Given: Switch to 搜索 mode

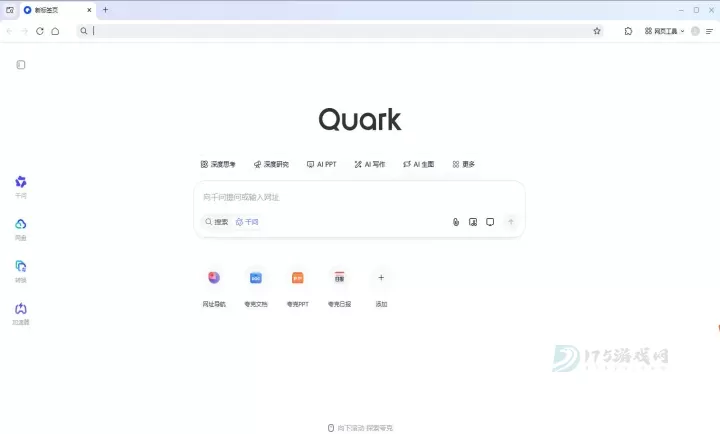Looking at the screenshot, I should click(216, 222).
